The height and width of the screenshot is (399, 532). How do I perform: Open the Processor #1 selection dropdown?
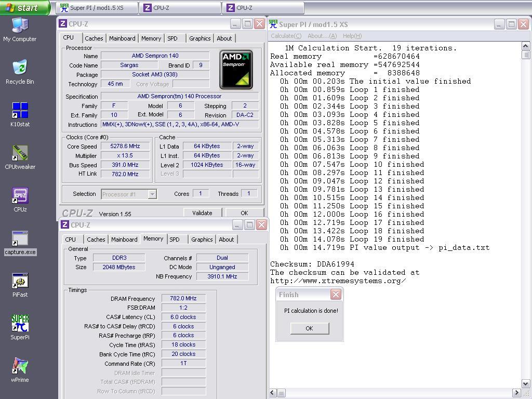[x=129, y=194]
